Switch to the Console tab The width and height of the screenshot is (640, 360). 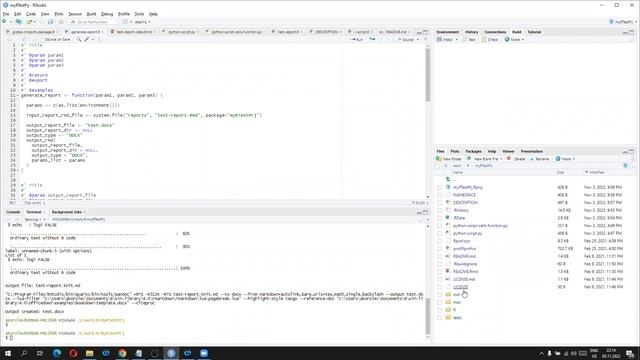(13, 212)
